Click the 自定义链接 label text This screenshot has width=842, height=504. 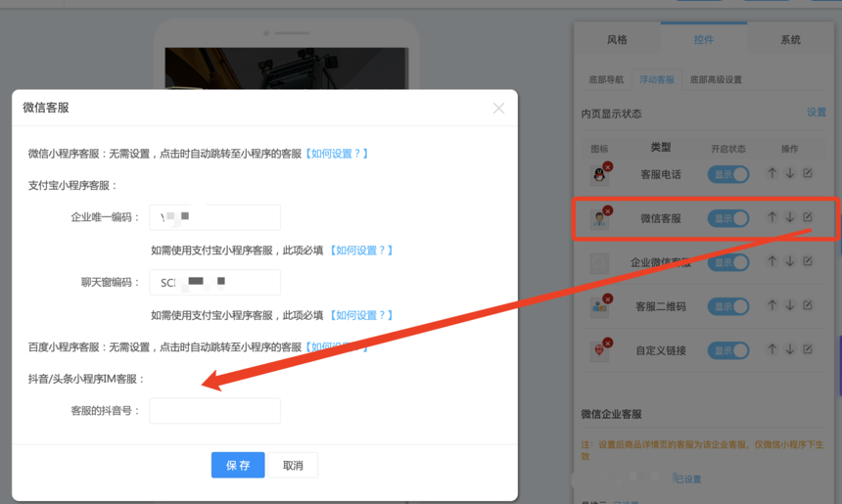coord(661,350)
